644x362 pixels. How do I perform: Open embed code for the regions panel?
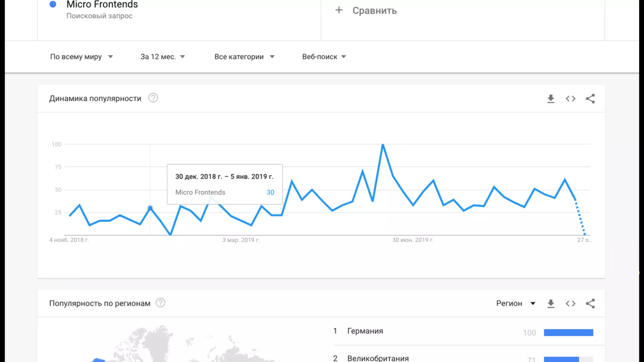[570, 304]
